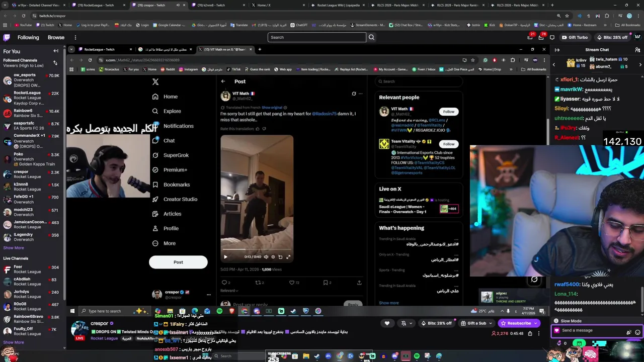Open your Twitch profile avatar menu

(x=638, y=37)
